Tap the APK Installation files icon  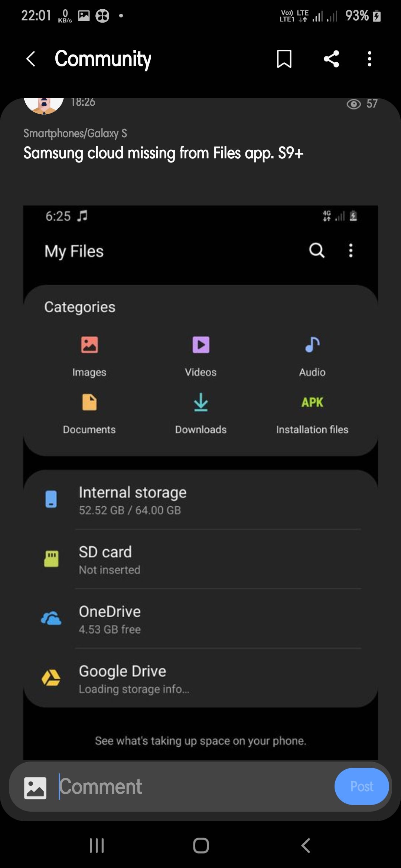click(312, 402)
